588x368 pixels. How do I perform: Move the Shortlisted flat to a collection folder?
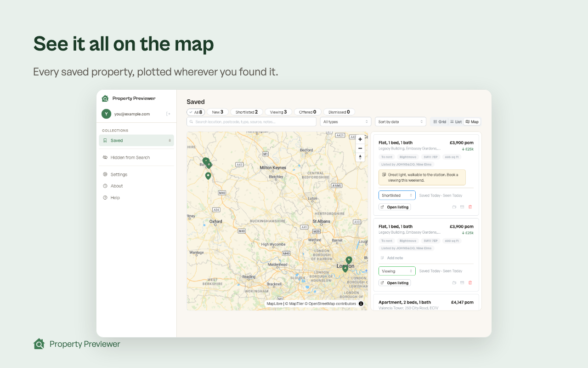coord(454,207)
